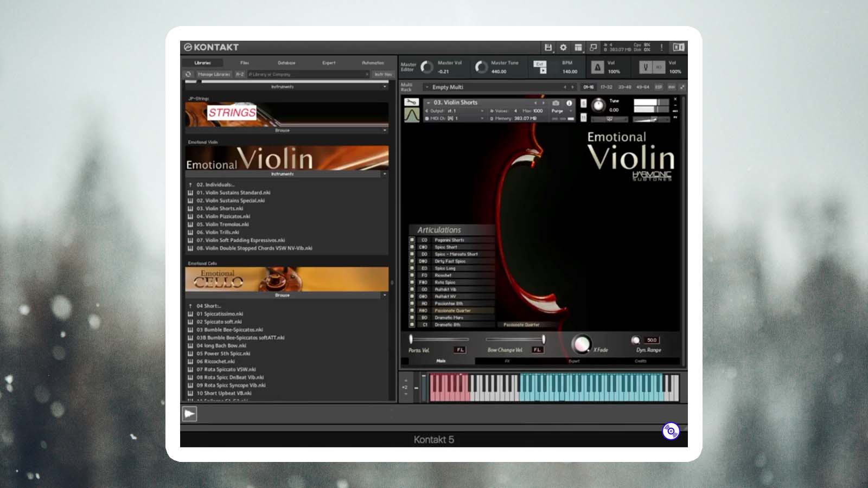Image resolution: width=868 pixels, height=488 pixels.
Task: Expand the Instruments dropdown under Emotional Violin banner
Action: [x=385, y=174]
